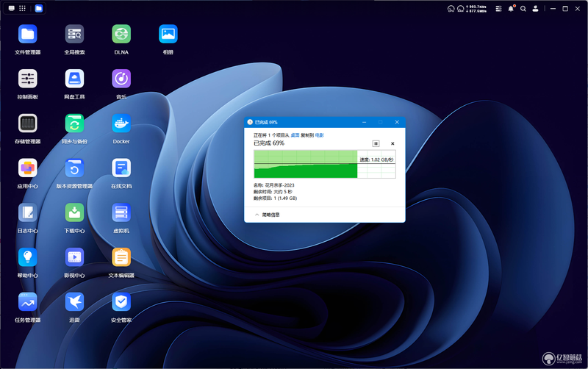Open 应用中心 app center
Image resolution: width=588 pixels, height=369 pixels.
(28, 168)
